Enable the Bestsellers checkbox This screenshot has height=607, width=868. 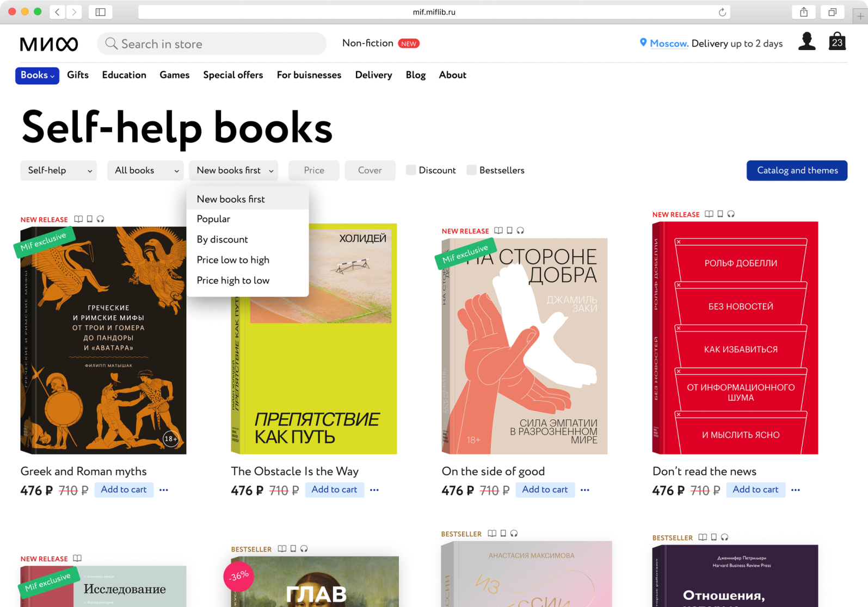(471, 170)
